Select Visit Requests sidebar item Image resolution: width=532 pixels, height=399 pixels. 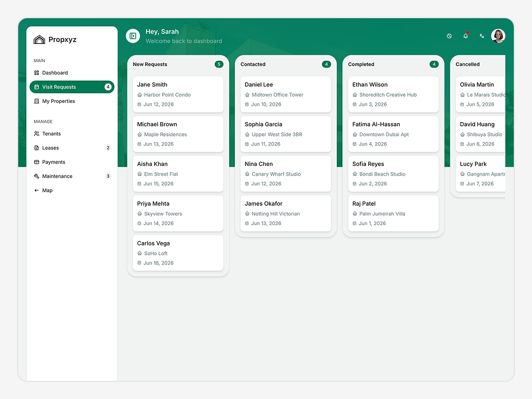tap(72, 87)
